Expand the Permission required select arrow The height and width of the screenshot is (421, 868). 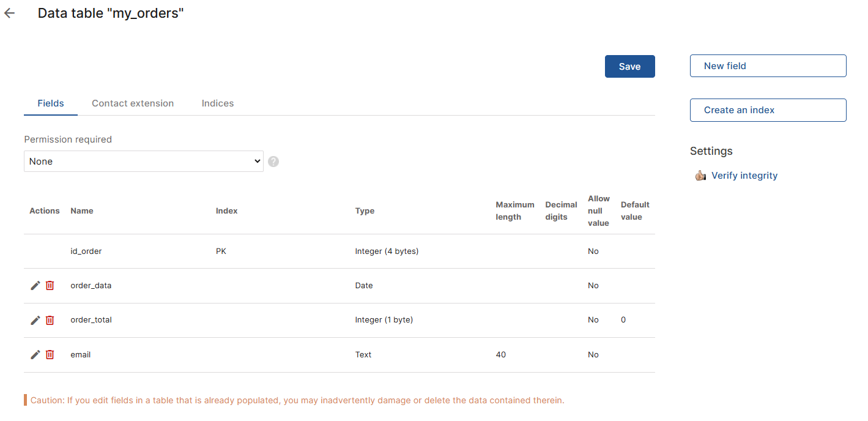point(256,161)
